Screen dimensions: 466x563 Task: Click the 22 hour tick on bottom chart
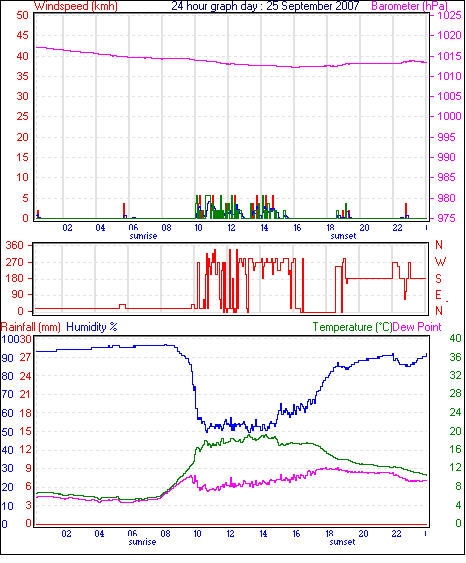click(396, 534)
